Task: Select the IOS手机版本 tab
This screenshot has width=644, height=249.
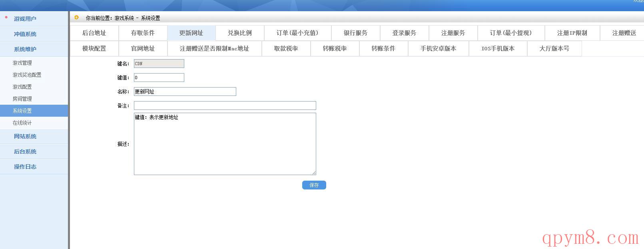Action: pyautogui.click(x=498, y=49)
